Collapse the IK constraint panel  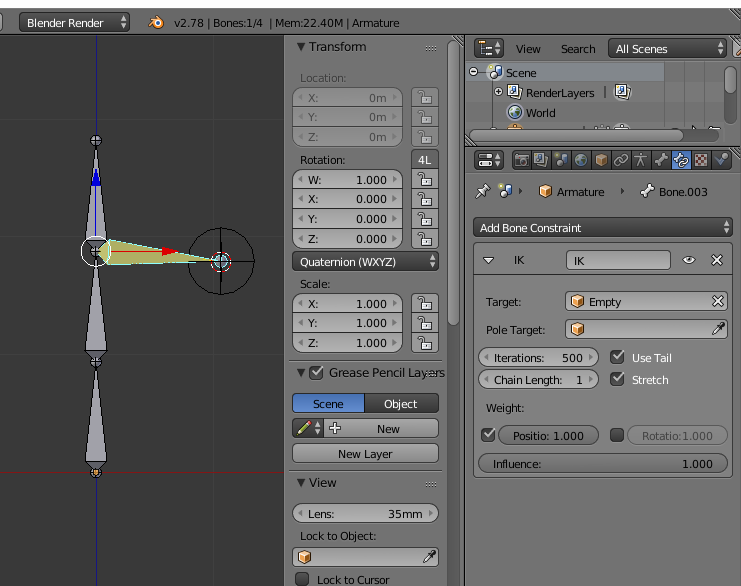coord(488,260)
